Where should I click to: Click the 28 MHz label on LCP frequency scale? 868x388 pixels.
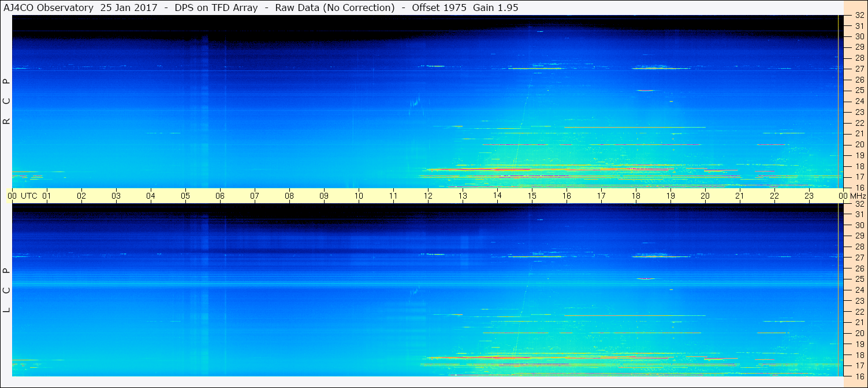tap(859, 247)
